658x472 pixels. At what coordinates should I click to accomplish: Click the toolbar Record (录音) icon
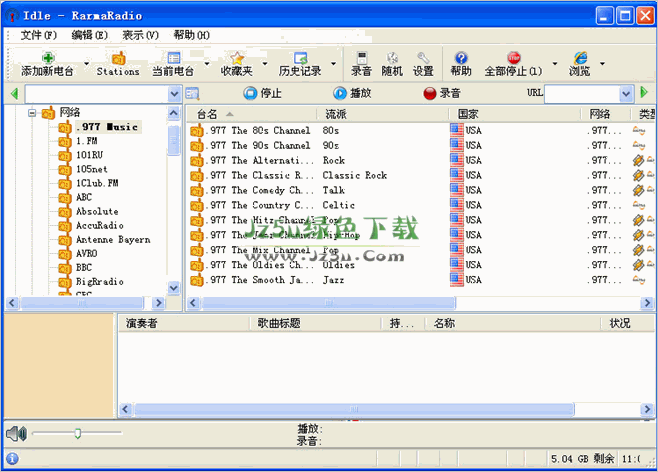(362, 57)
